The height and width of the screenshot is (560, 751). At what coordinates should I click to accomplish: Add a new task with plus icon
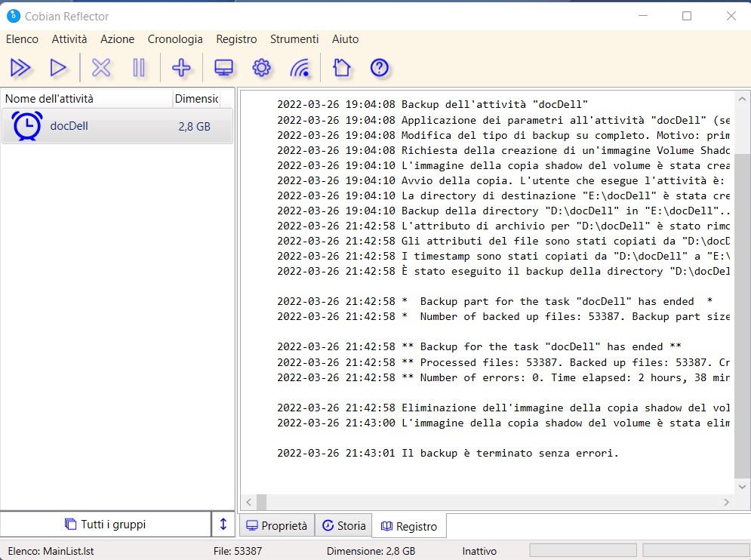(181, 67)
